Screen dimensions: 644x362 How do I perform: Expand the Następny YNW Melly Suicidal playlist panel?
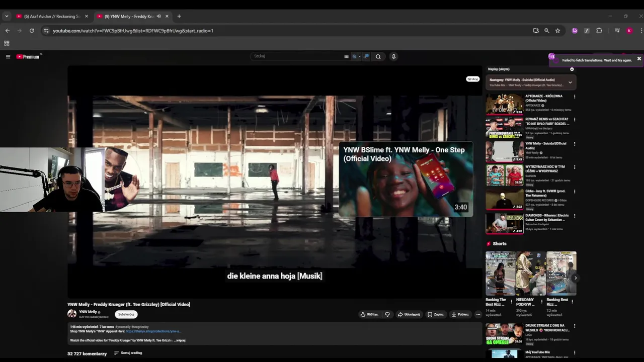570,82
